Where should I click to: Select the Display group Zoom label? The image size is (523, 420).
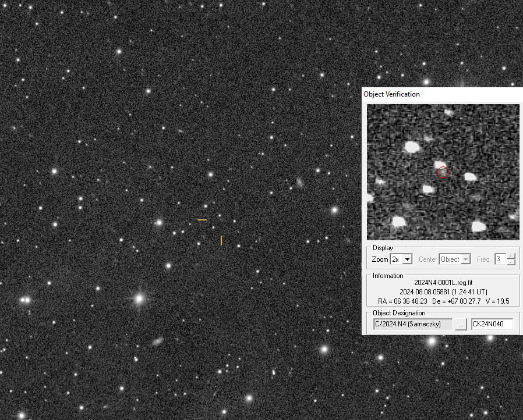coord(380,259)
